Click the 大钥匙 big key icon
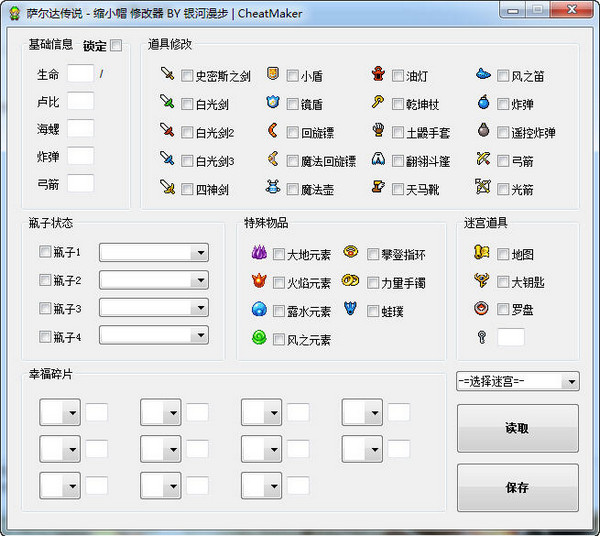 [x=481, y=282]
